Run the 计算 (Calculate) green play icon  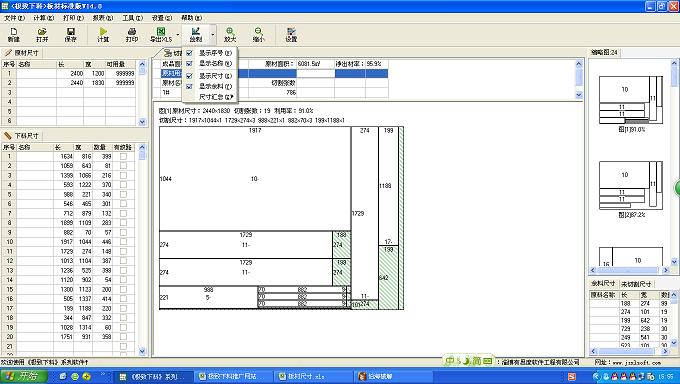103,35
